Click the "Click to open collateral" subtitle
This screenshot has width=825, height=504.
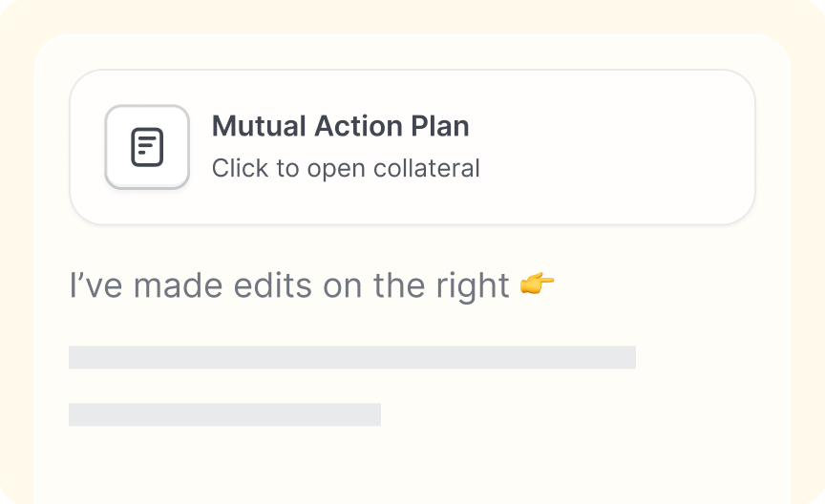(x=346, y=168)
